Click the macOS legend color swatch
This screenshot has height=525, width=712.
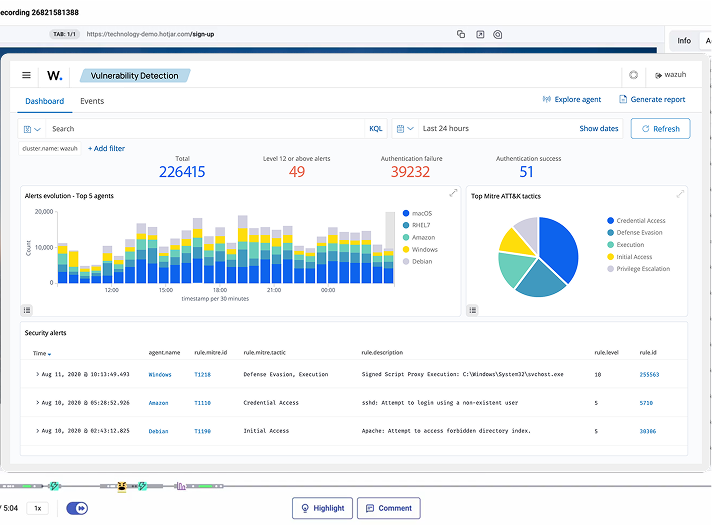point(404,213)
